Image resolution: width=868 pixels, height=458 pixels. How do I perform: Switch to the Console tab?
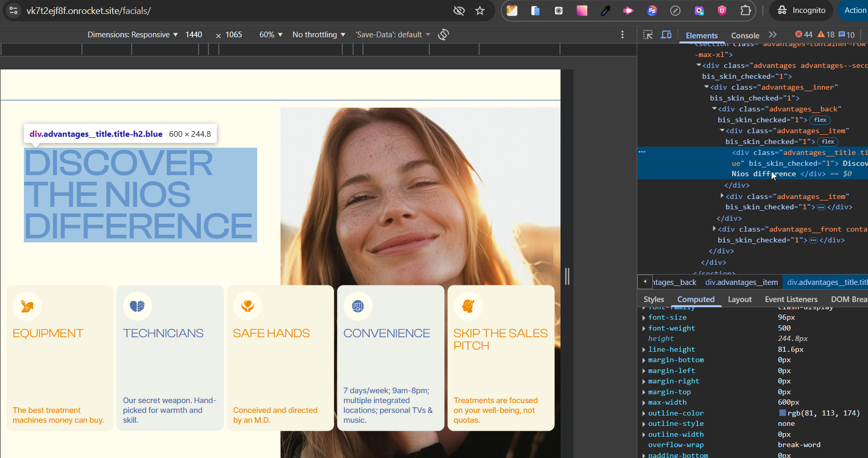(745, 35)
